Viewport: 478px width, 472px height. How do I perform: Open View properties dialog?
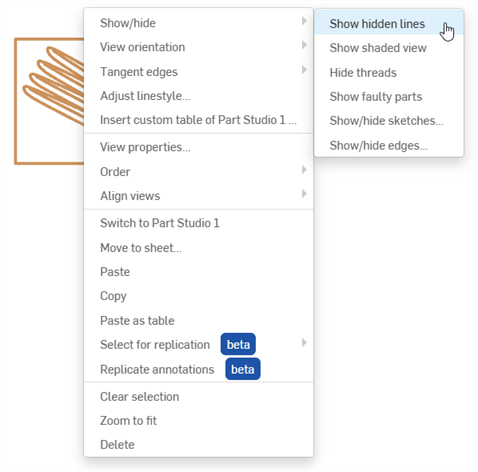tap(198, 147)
